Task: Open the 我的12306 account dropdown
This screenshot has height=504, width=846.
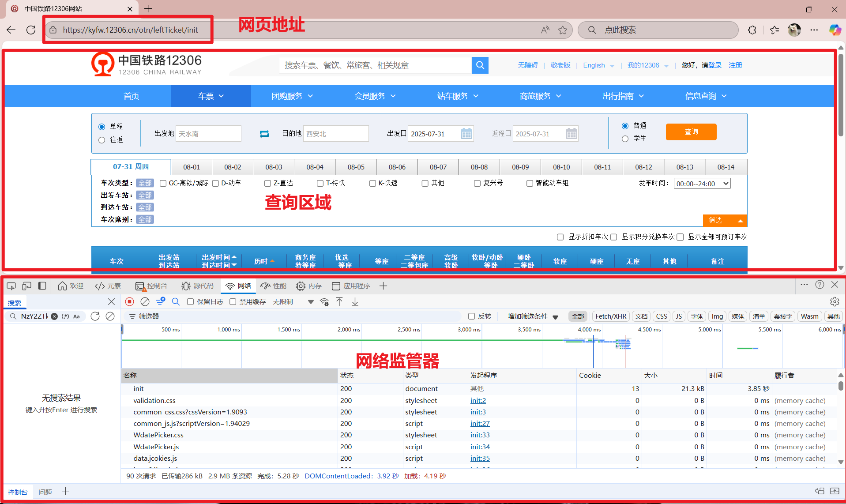Action: pos(648,65)
